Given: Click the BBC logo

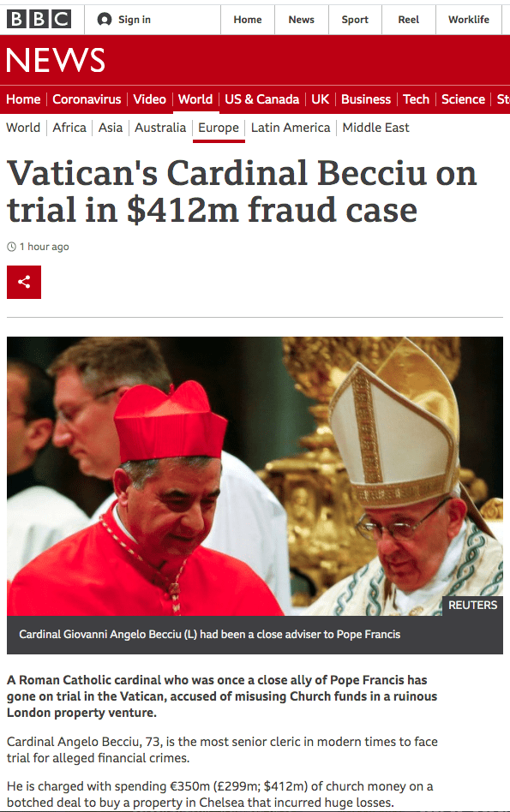Looking at the screenshot, I should pyautogui.click(x=39, y=19).
